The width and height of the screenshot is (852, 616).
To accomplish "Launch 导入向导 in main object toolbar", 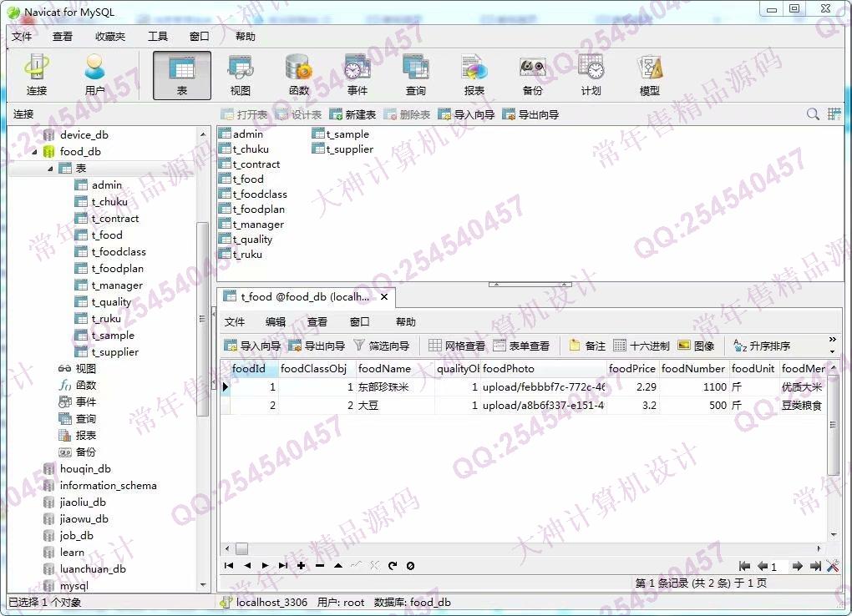I will point(465,114).
